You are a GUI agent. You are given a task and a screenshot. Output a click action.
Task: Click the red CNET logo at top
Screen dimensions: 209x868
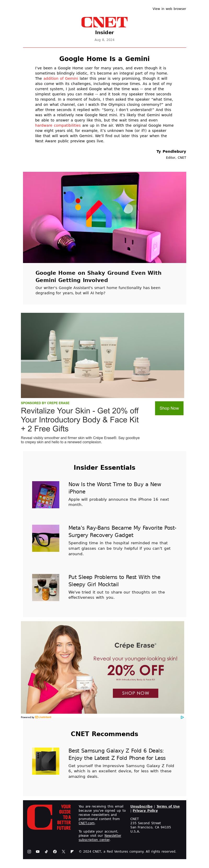tap(104, 22)
